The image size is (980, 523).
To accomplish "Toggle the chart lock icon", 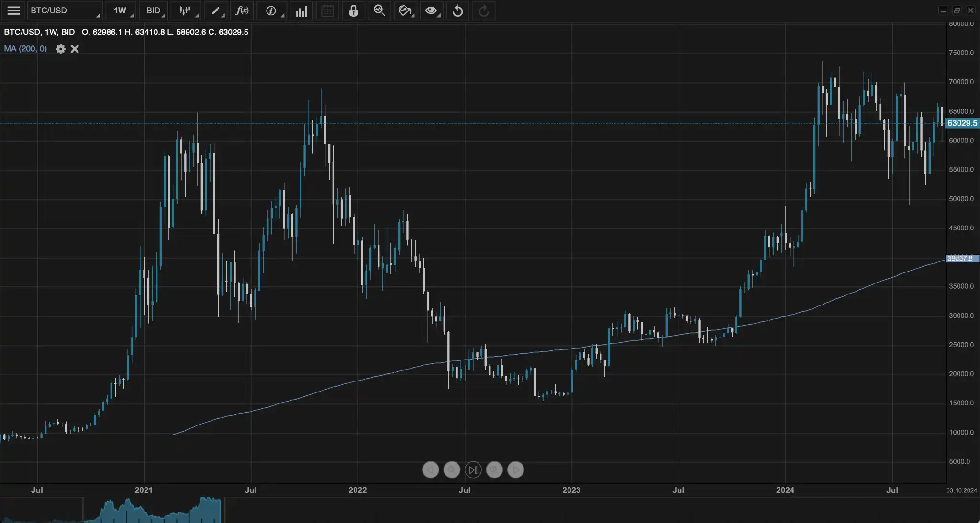I will (x=353, y=11).
